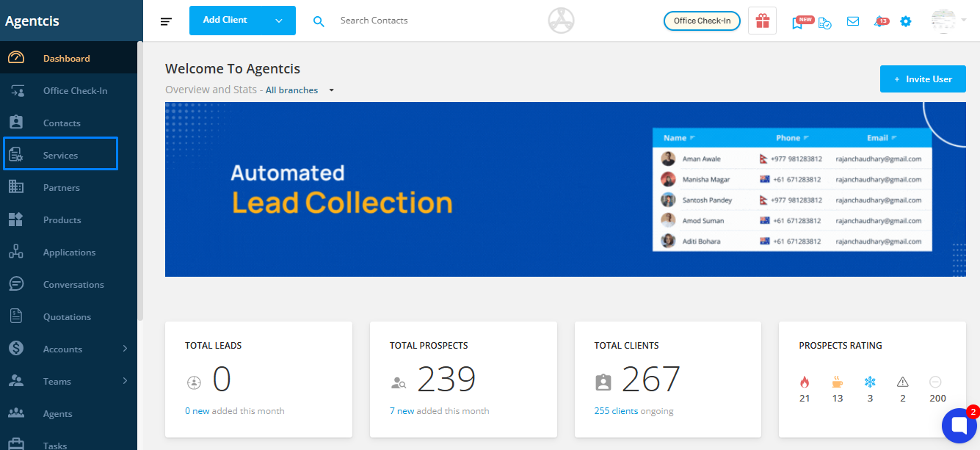Open the Services sidebar icon

click(16, 155)
